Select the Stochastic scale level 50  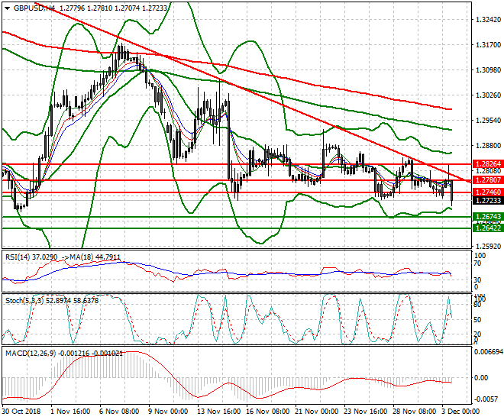pyautogui.click(x=477, y=320)
